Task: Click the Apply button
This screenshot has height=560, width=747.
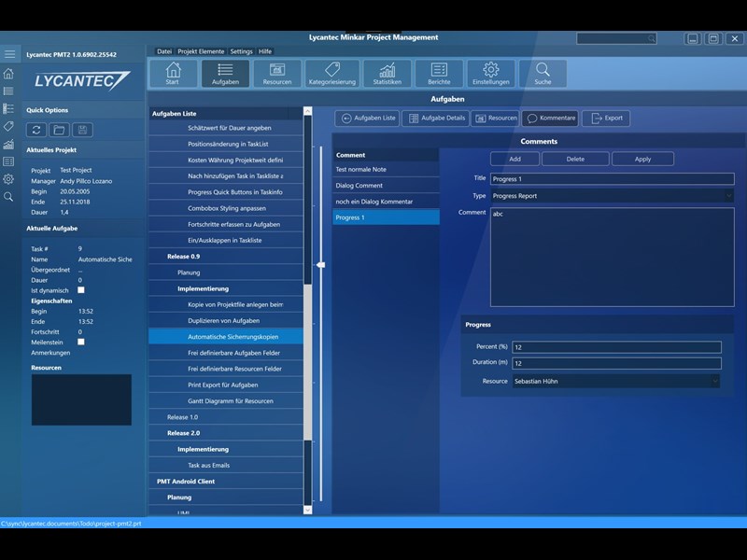Action: (x=642, y=159)
